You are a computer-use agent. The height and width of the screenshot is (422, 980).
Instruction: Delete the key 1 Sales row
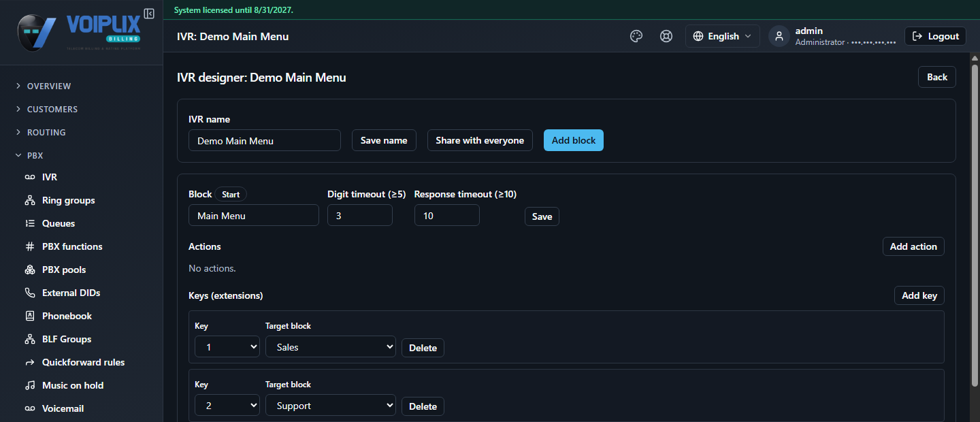[423, 348]
